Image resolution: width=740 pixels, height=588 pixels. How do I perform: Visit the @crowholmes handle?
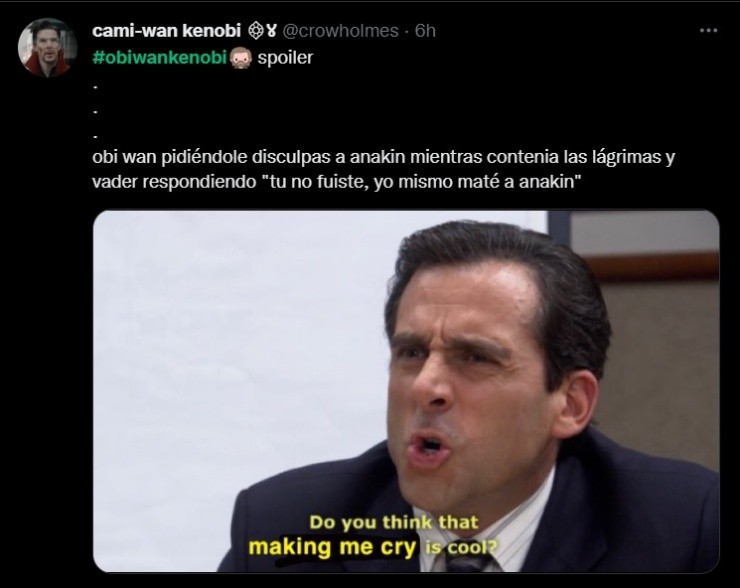coord(340,31)
